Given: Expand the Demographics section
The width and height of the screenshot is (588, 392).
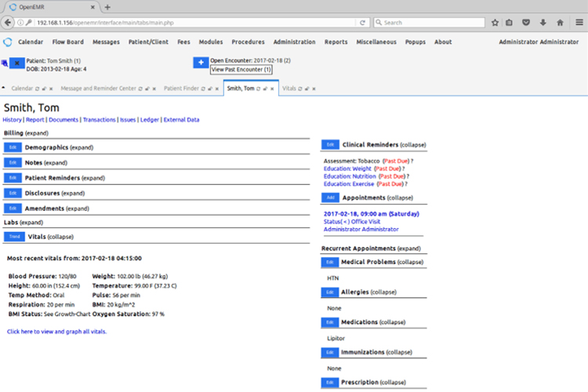Looking at the screenshot, I should click(82, 147).
